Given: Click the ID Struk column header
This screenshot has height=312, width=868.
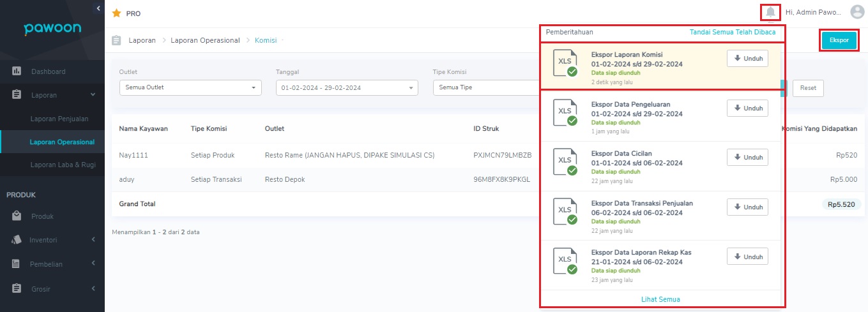Looking at the screenshot, I should tap(486, 129).
